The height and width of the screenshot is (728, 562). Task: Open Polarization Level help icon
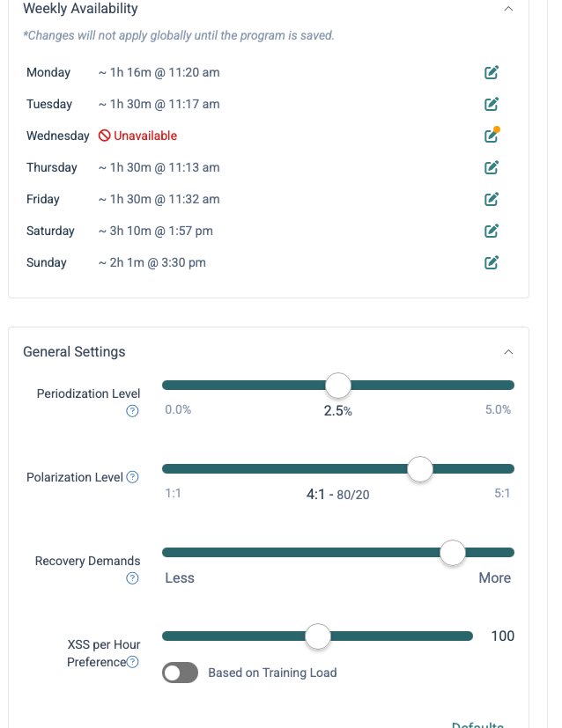132,477
